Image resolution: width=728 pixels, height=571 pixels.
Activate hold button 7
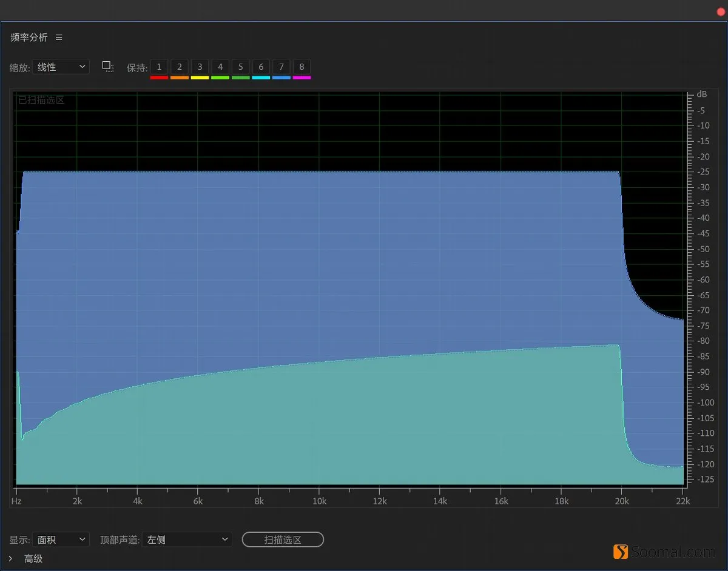(281, 67)
